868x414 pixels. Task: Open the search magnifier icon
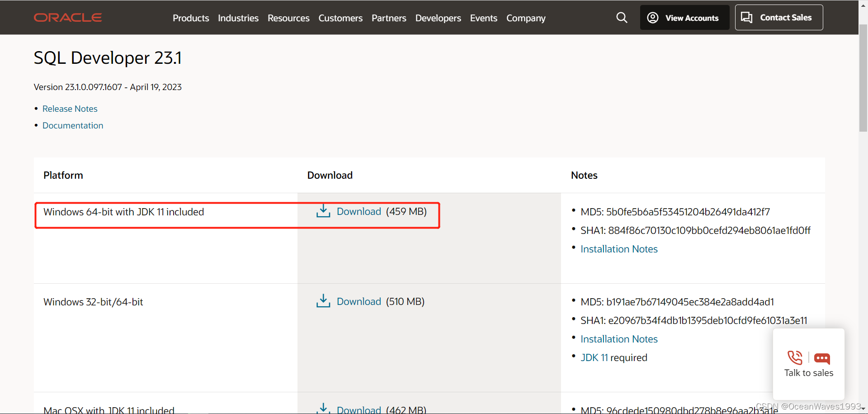tap(622, 18)
